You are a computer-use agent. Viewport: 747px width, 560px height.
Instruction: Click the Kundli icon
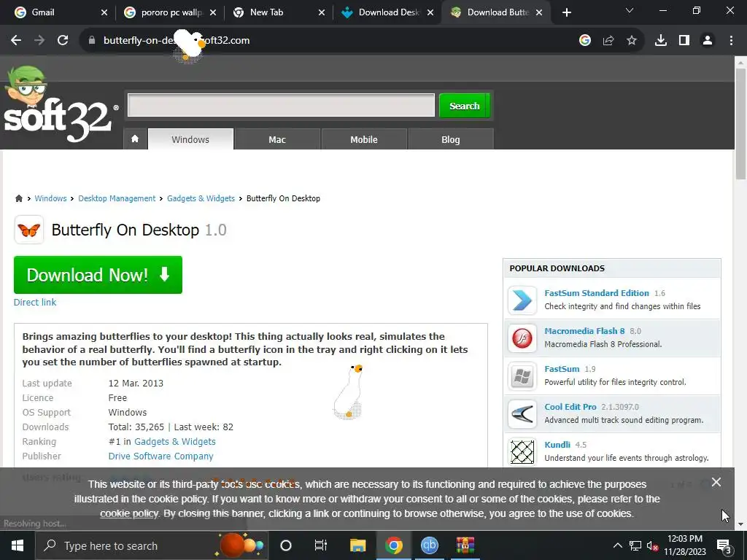coord(522,451)
